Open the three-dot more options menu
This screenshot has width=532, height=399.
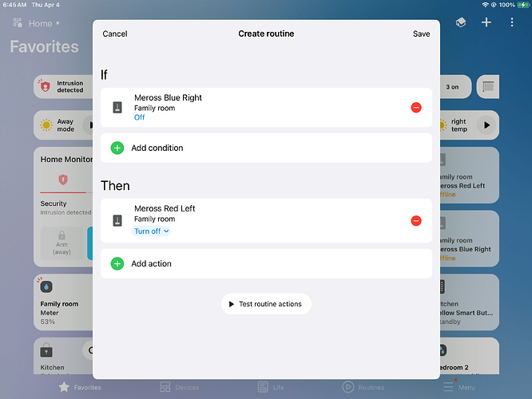pyautogui.click(x=512, y=22)
